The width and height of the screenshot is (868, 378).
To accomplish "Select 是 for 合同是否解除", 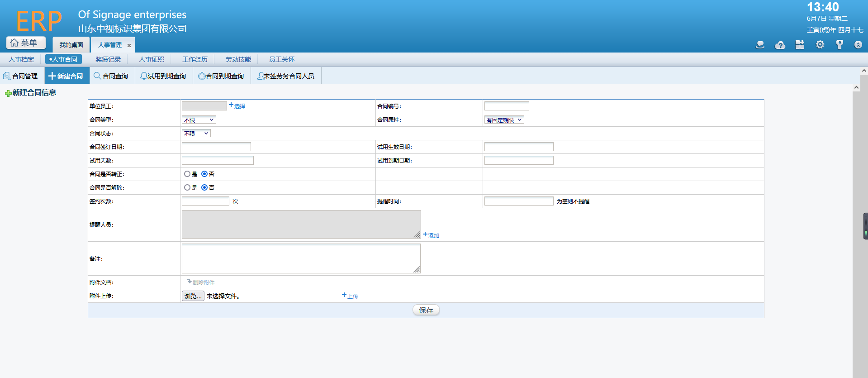I will (187, 187).
